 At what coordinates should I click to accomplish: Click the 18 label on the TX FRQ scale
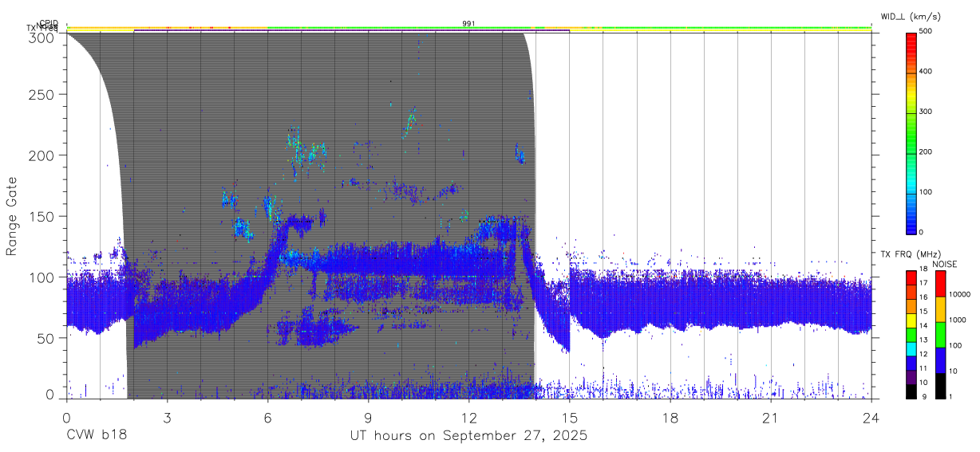(x=923, y=269)
